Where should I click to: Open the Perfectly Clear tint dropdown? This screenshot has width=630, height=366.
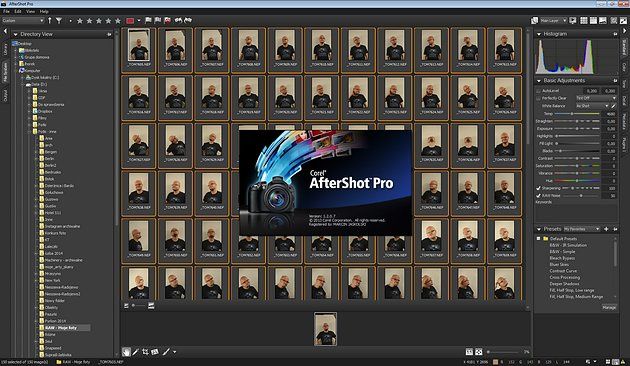pos(595,98)
